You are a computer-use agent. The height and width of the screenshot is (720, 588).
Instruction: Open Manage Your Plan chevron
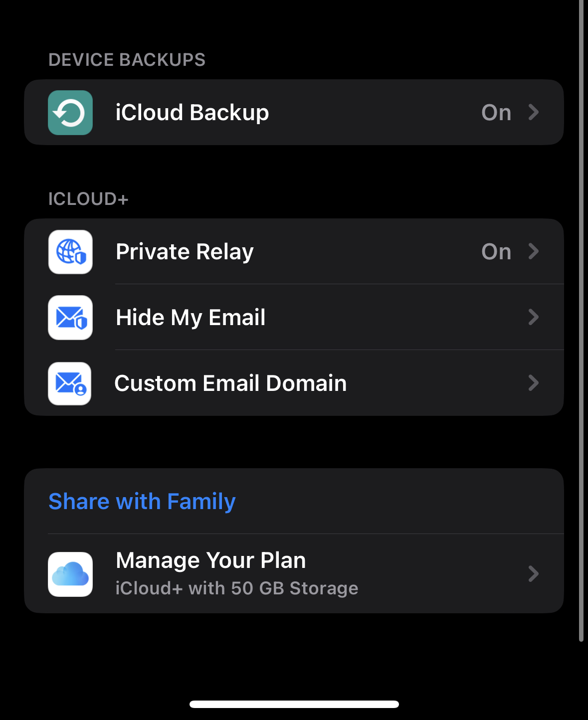pos(534,574)
